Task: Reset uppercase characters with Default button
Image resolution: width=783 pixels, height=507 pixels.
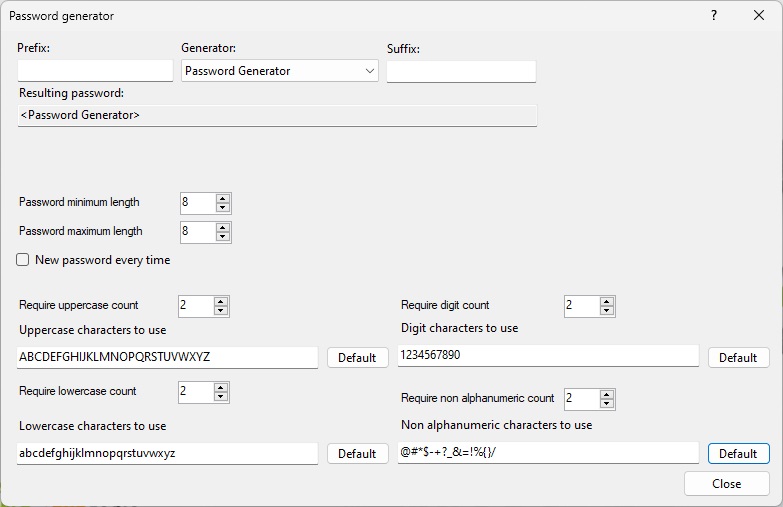Action: point(357,357)
